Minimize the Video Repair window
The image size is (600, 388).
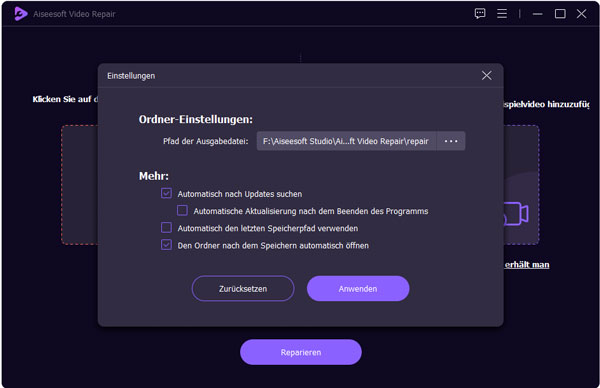point(537,14)
